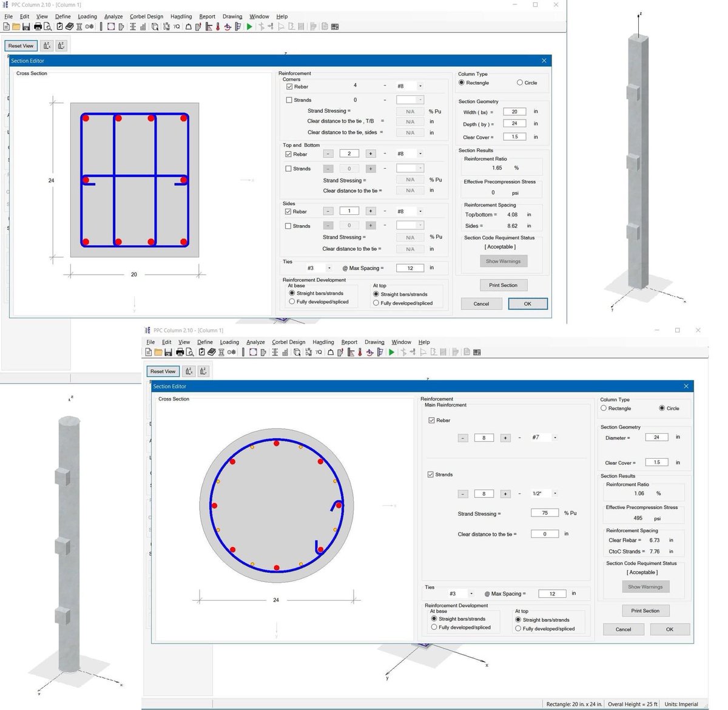Click the Max Spacing input field
728x710 pixels.
pyautogui.click(x=552, y=593)
